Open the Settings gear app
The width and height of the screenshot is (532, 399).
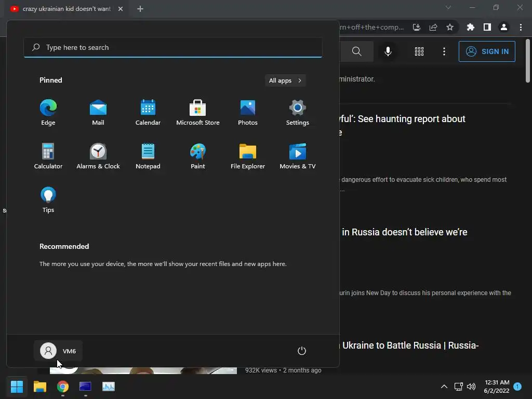pyautogui.click(x=298, y=113)
